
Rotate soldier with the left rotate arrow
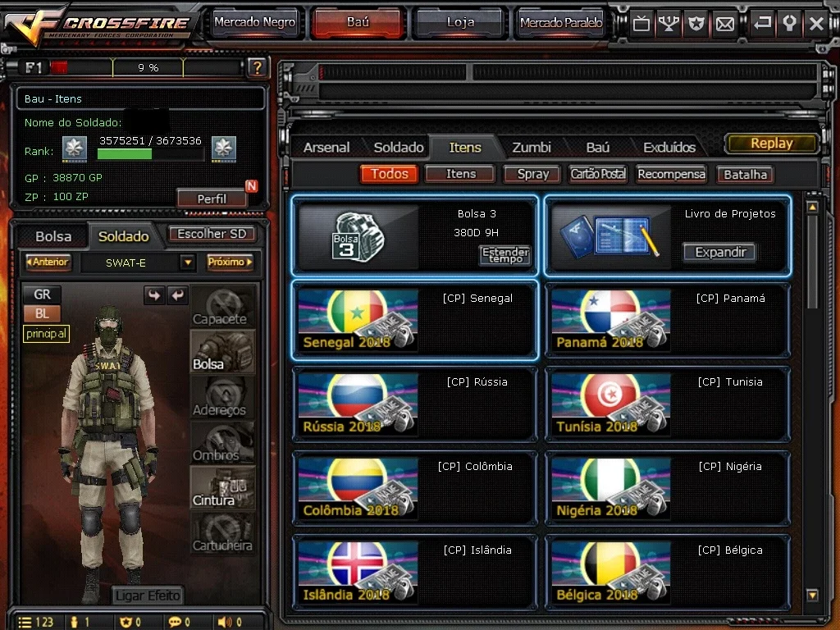pos(154,294)
